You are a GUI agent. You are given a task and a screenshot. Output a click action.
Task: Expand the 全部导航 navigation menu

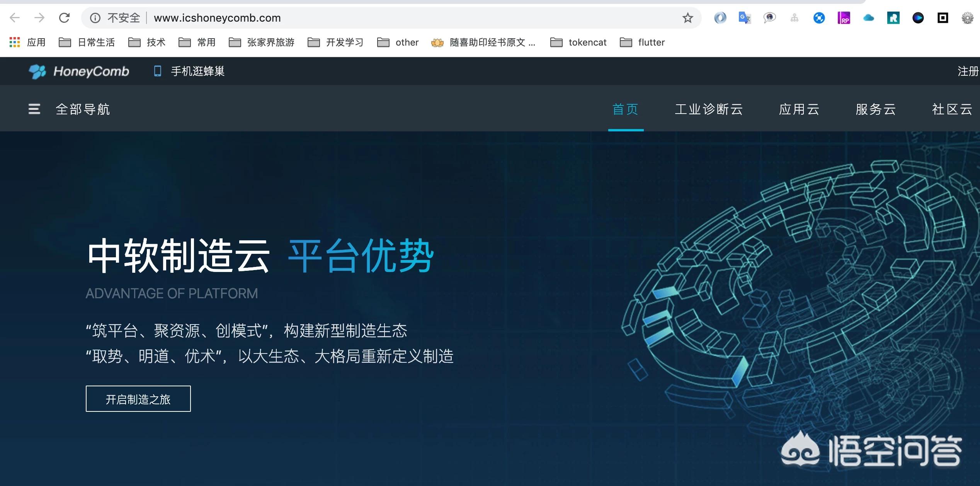click(83, 109)
